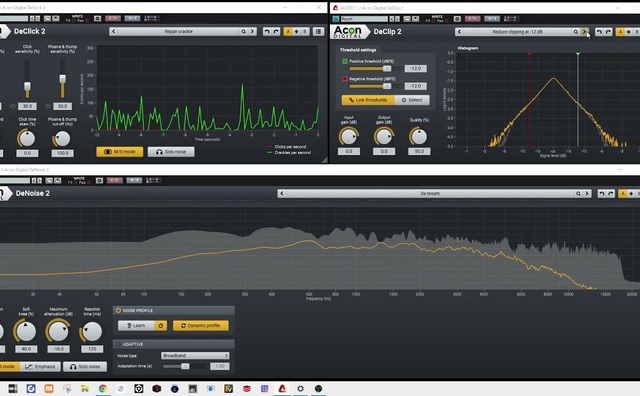Toggle the M/S mode button in DeClick
640x396 pixels.
pyautogui.click(x=120, y=151)
